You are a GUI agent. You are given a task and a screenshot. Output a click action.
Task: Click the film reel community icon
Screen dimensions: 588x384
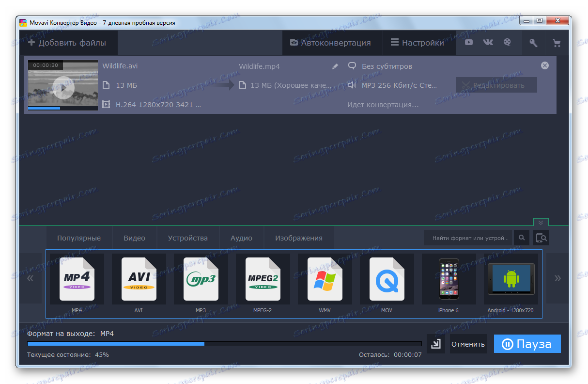[x=507, y=43]
